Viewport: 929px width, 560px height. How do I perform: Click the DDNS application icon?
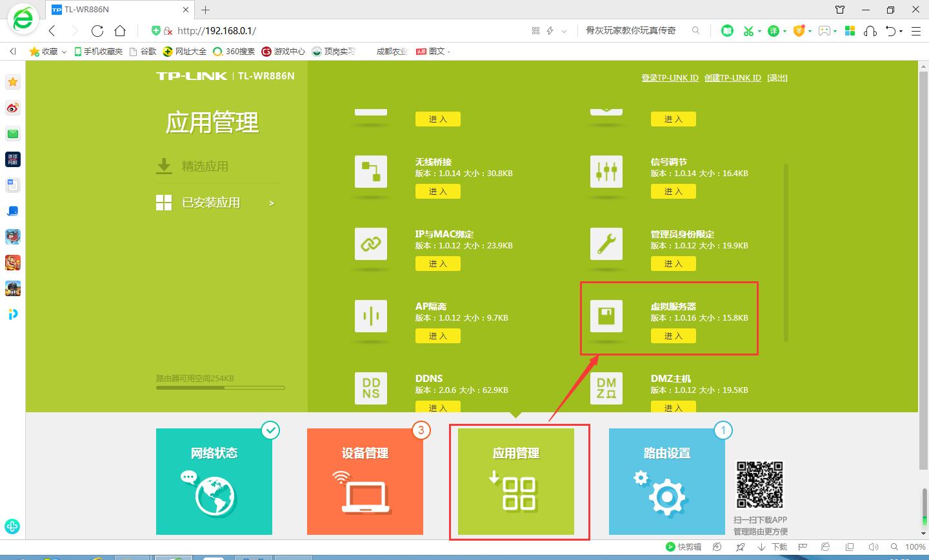click(x=371, y=388)
